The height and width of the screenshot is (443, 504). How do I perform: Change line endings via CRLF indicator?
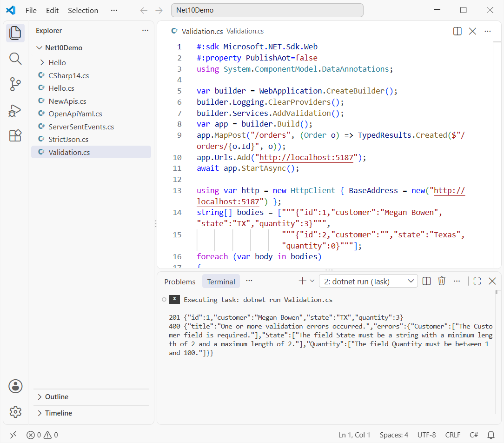[x=452, y=435]
